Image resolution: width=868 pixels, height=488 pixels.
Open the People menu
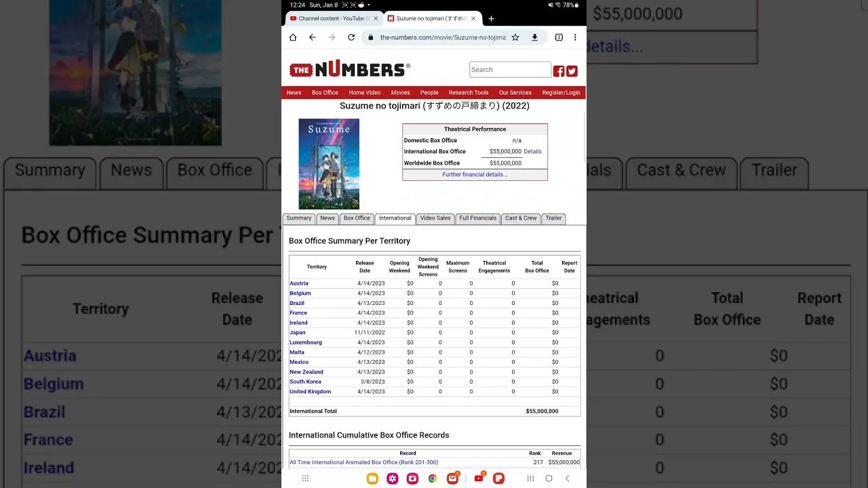[x=429, y=93]
